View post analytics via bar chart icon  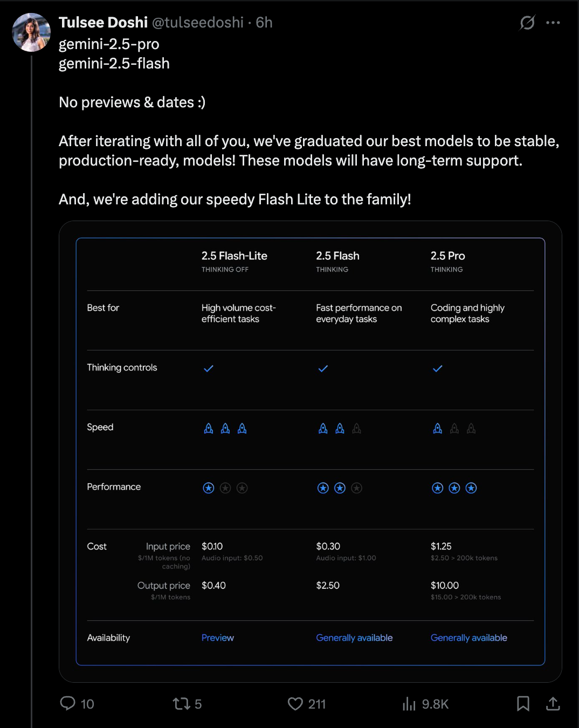409,703
